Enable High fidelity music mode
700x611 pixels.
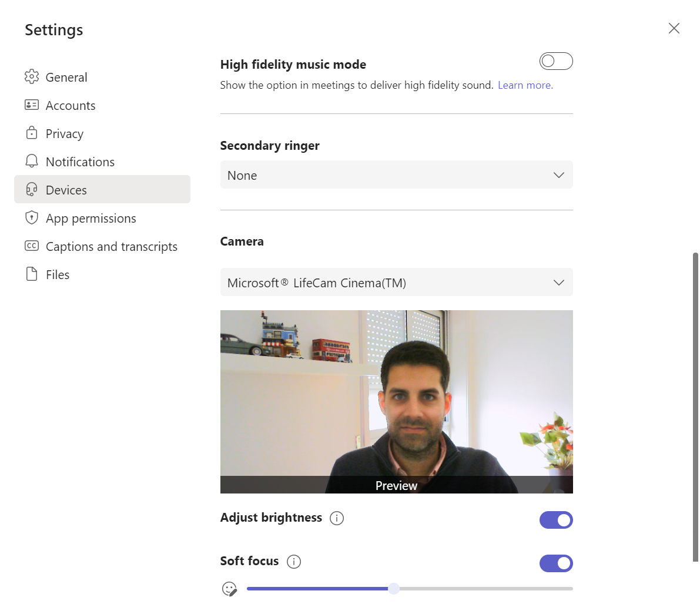point(556,61)
